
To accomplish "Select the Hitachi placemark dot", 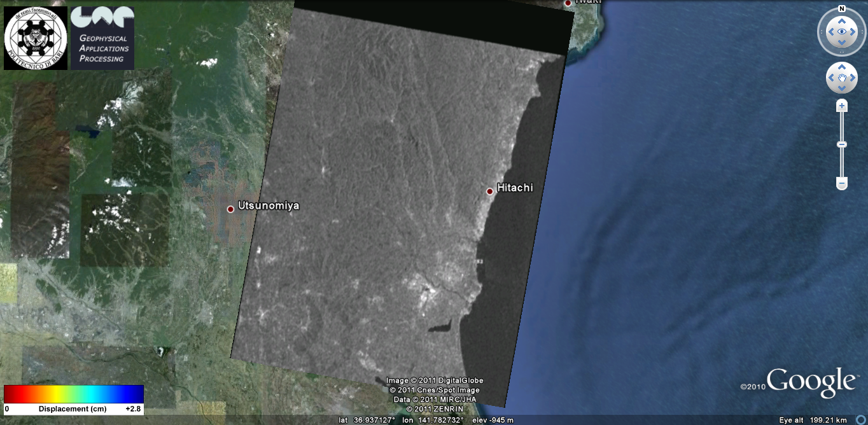I will [490, 191].
